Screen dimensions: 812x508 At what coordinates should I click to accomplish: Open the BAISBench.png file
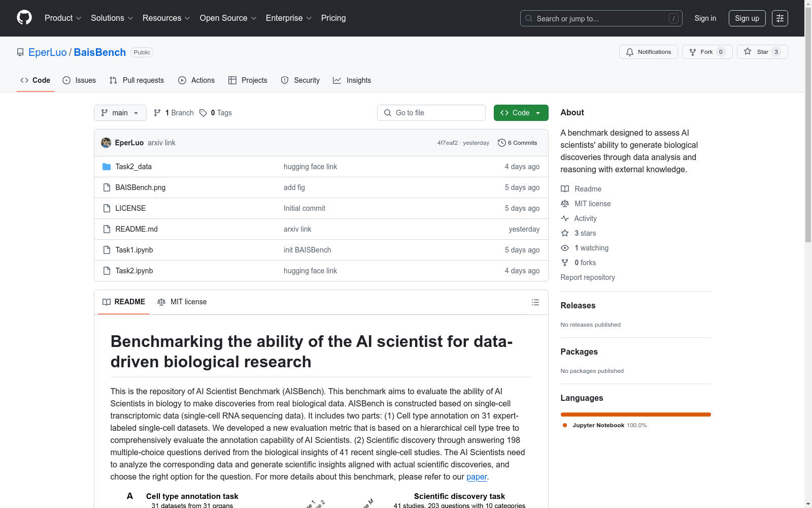pyautogui.click(x=141, y=187)
